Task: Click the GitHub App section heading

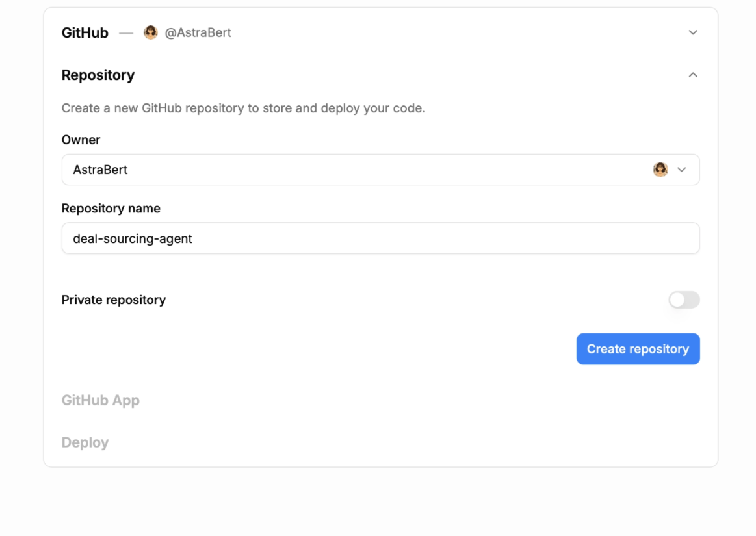Action: point(100,401)
